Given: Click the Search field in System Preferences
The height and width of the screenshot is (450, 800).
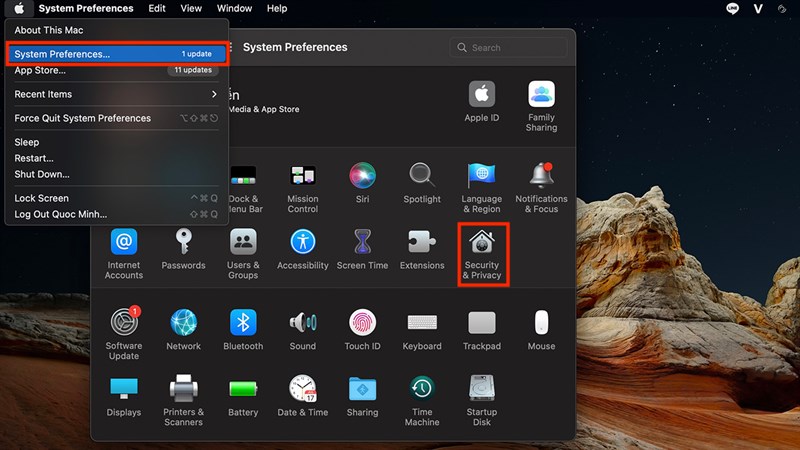Looking at the screenshot, I should pos(508,47).
